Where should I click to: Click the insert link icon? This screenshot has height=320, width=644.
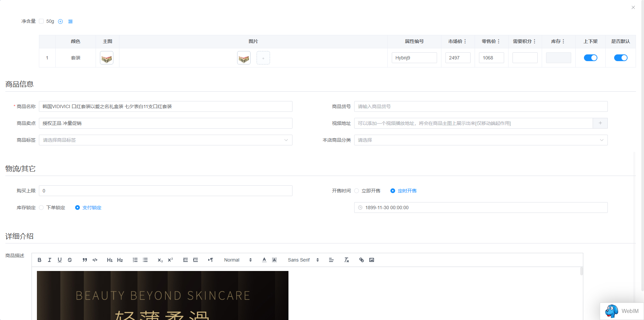tap(362, 260)
